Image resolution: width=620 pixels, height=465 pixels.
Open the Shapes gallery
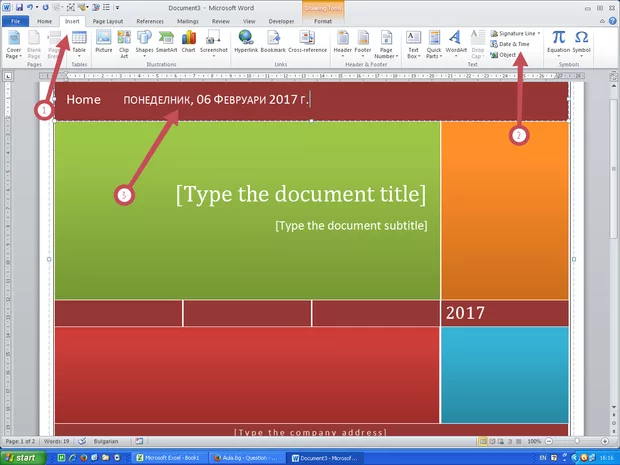coord(144,44)
